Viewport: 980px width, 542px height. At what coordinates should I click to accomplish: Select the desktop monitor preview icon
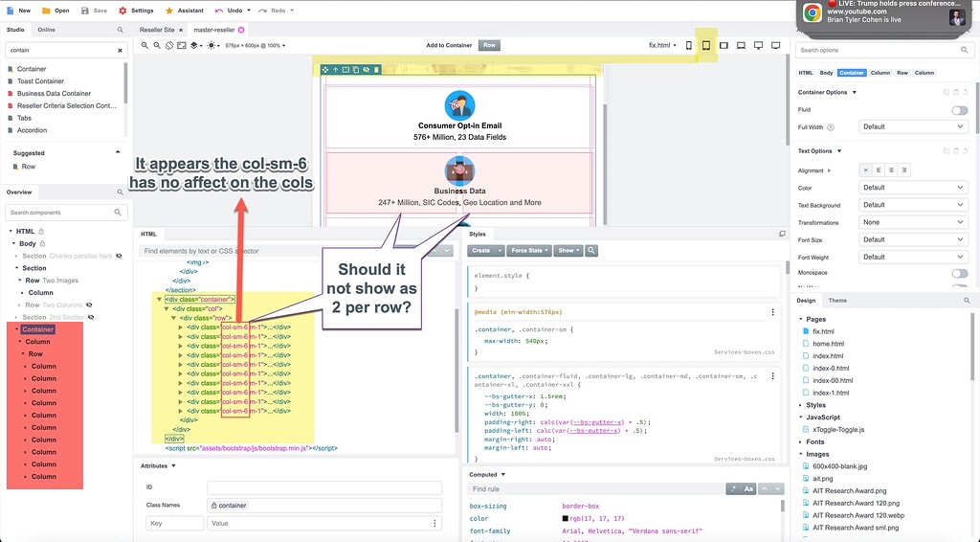pyautogui.click(x=758, y=46)
